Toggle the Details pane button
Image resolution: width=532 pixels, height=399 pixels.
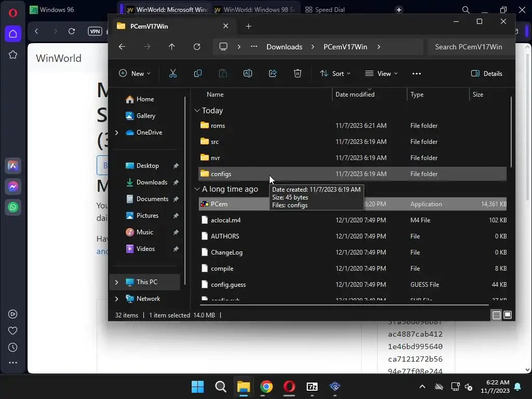pos(486,74)
